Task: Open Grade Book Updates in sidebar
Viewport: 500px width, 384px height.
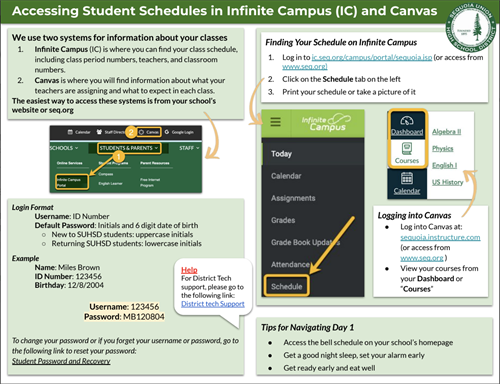Action: 305,242
